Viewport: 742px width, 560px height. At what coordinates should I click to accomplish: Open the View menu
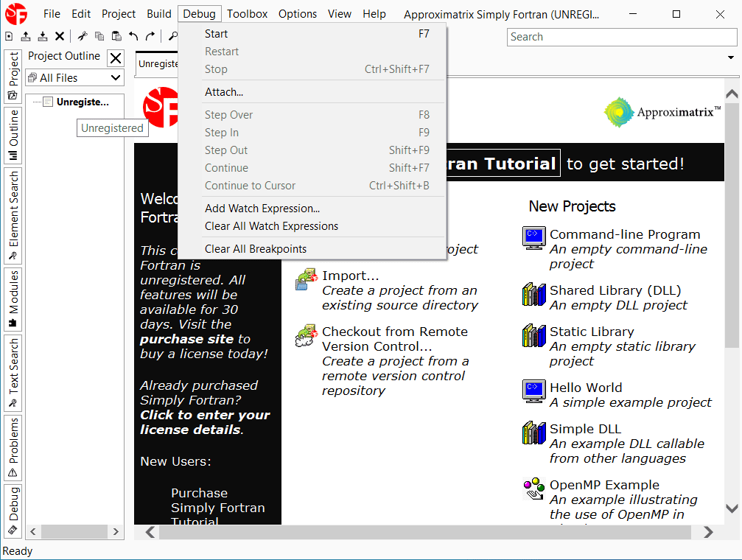pos(339,14)
